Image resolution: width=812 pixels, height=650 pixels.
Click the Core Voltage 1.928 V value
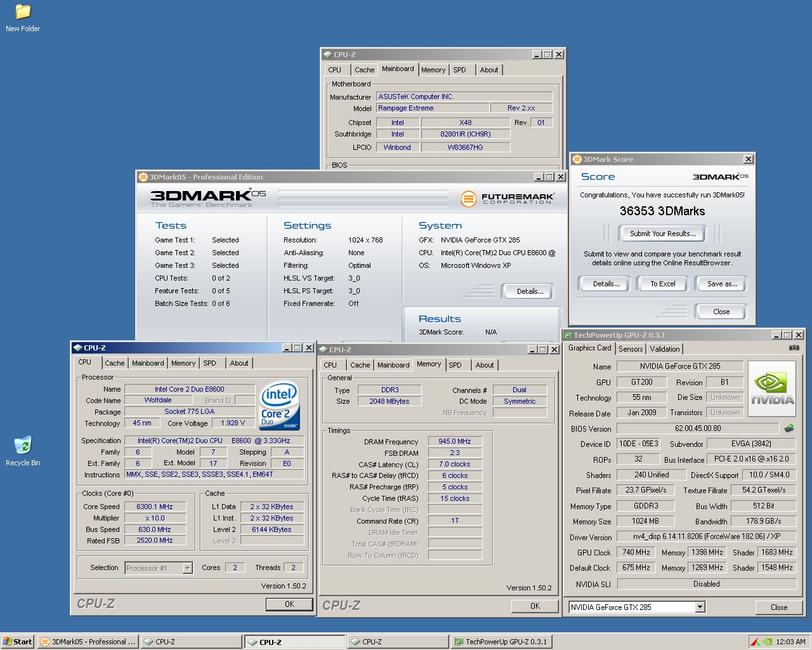click(x=233, y=423)
